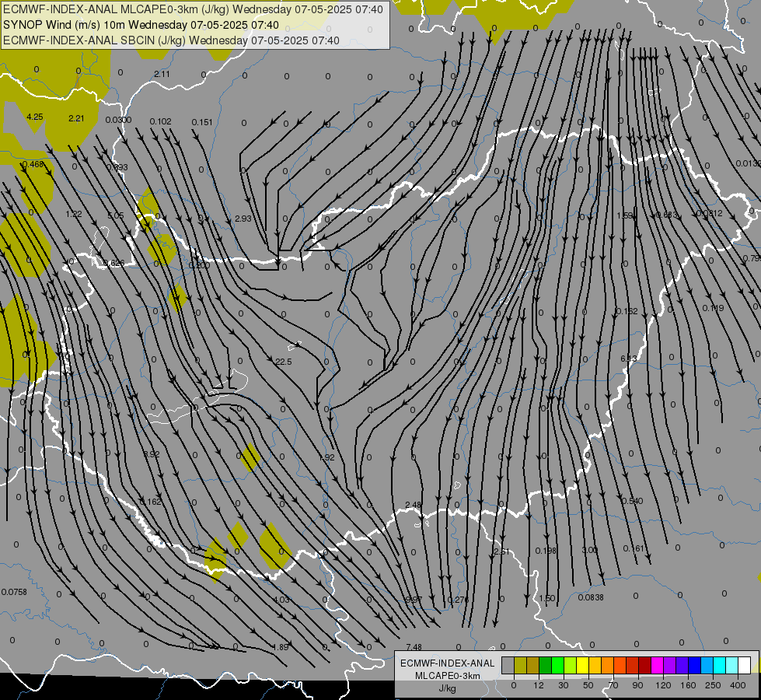Click the SYNOP Wind 10m title line
761x700 pixels.
141,25
